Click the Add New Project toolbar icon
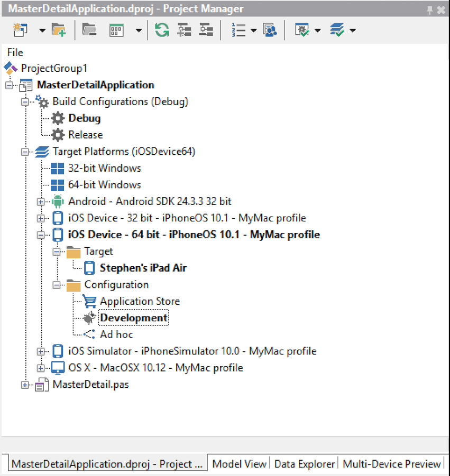Screen dimensions: 450x476 point(20,30)
